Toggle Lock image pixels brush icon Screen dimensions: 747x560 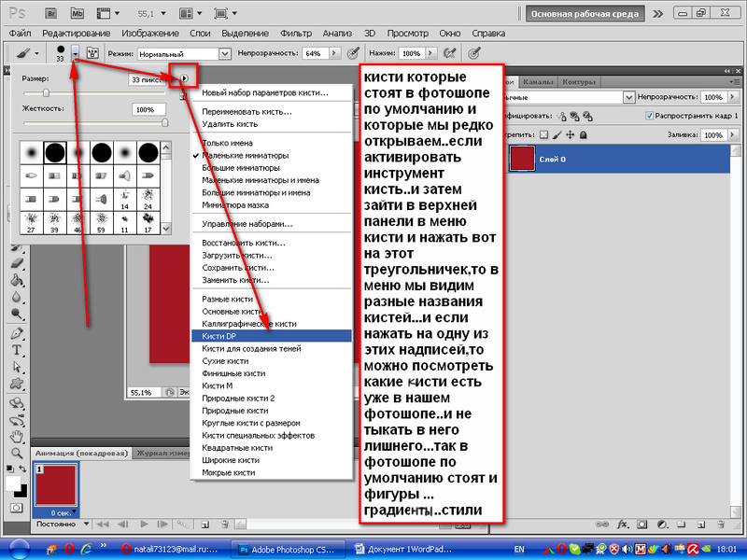click(x=557, y=134)
